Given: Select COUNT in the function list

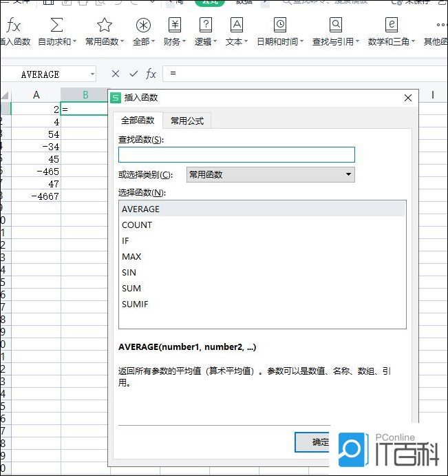Looking at the screenshot, I should [262, 225].
